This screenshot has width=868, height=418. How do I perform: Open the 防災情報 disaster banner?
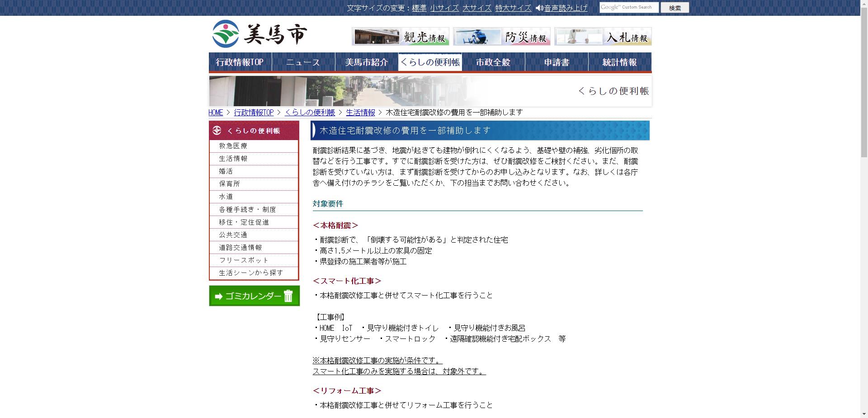[x=501, y=36]
